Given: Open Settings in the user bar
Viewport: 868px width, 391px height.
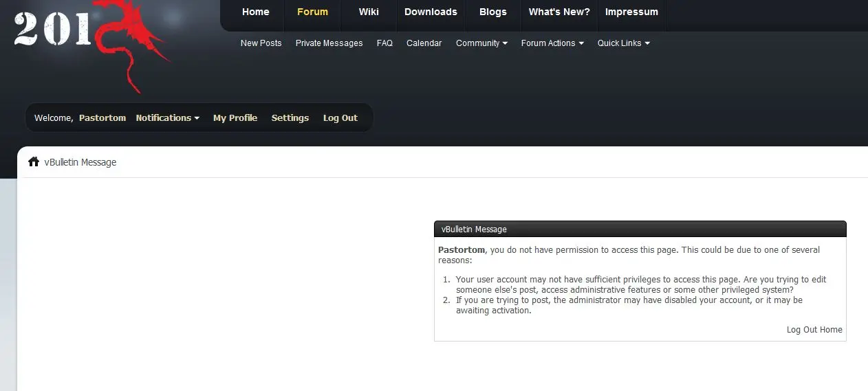Looking at the screenshot, I should 290,118.
